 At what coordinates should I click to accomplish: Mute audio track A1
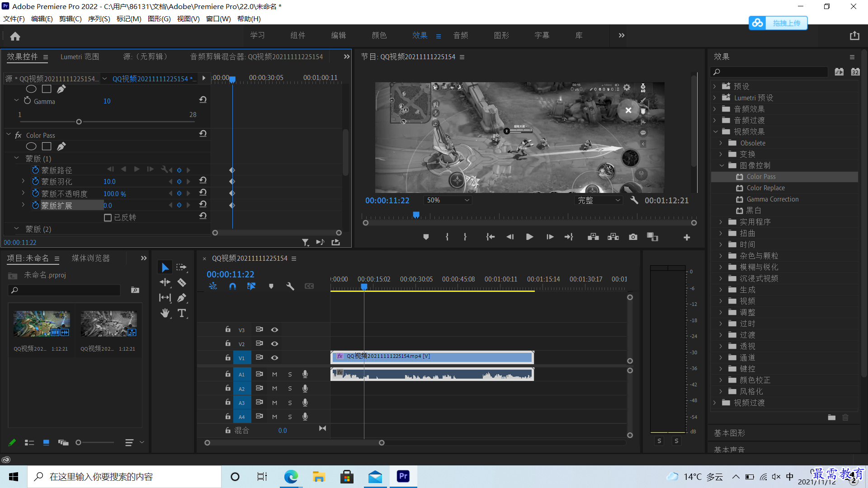274,374
